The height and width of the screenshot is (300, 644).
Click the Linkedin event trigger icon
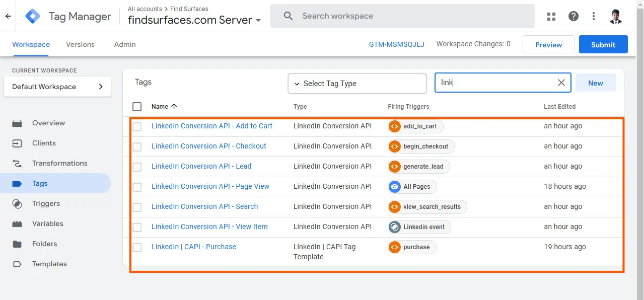[x=395, y=227]
